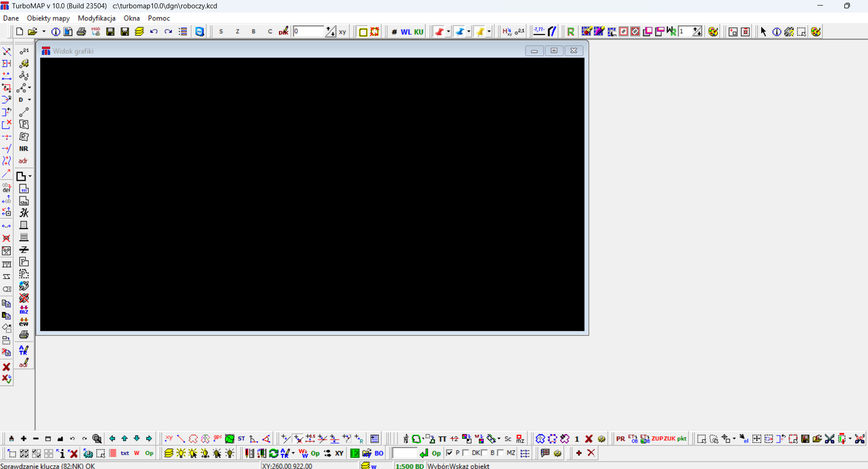The image size is (868, 469).
Task: Click the TurboMAP globe icon in toolbar
Action: (x=199, y=32)
